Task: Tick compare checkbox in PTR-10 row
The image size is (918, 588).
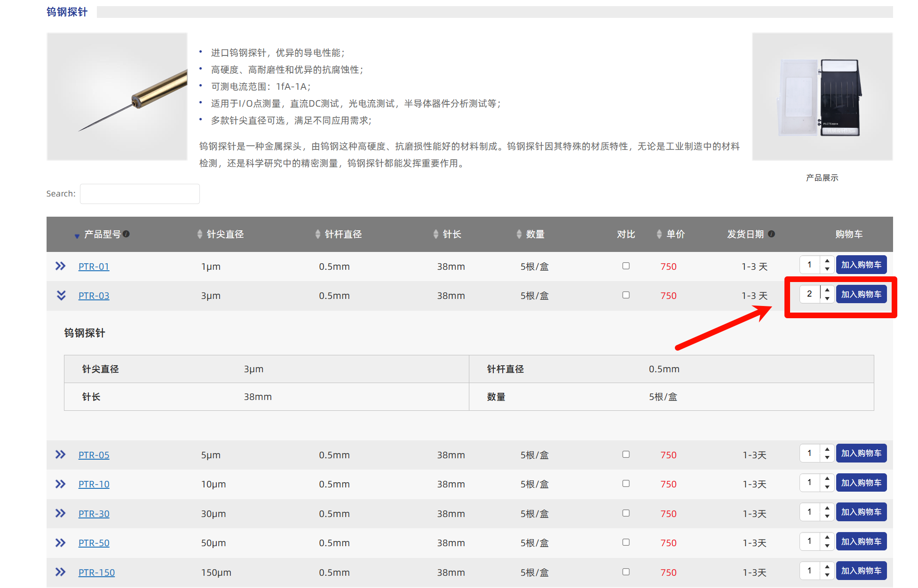Action: [x=626, y=484]
